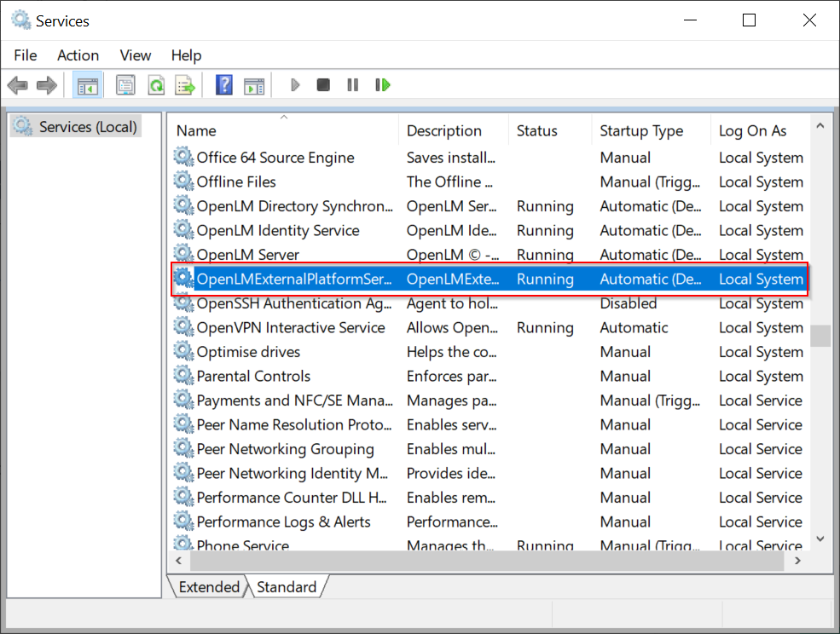This screenshot has height=634, width=840.
Task: Sort by the Startup Type column header
Action: coord(641,131)
